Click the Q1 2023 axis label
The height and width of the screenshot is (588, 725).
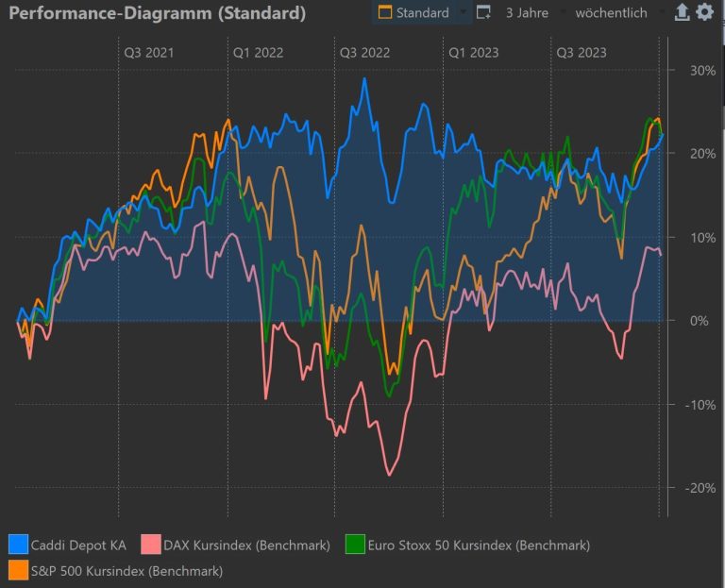click(x=474, y=53)
